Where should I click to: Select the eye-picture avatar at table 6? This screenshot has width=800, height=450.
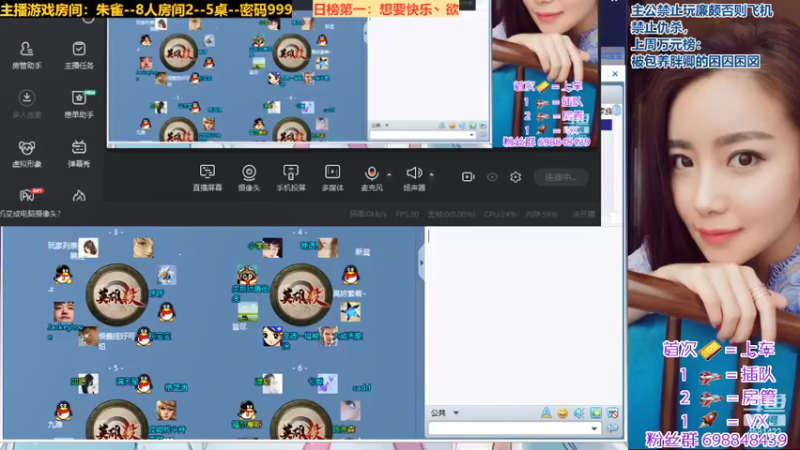point(351,411)
